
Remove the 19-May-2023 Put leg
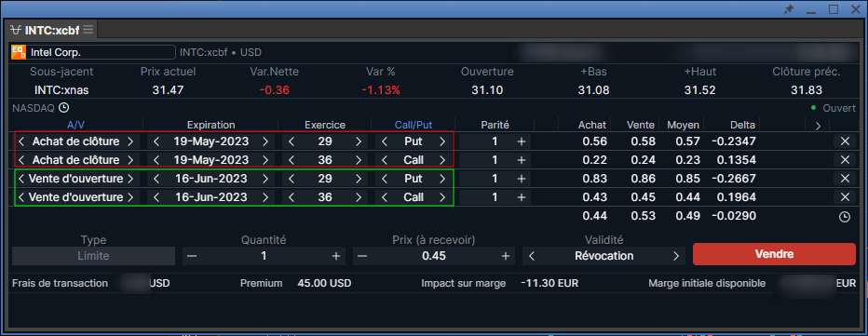(845, 141)
